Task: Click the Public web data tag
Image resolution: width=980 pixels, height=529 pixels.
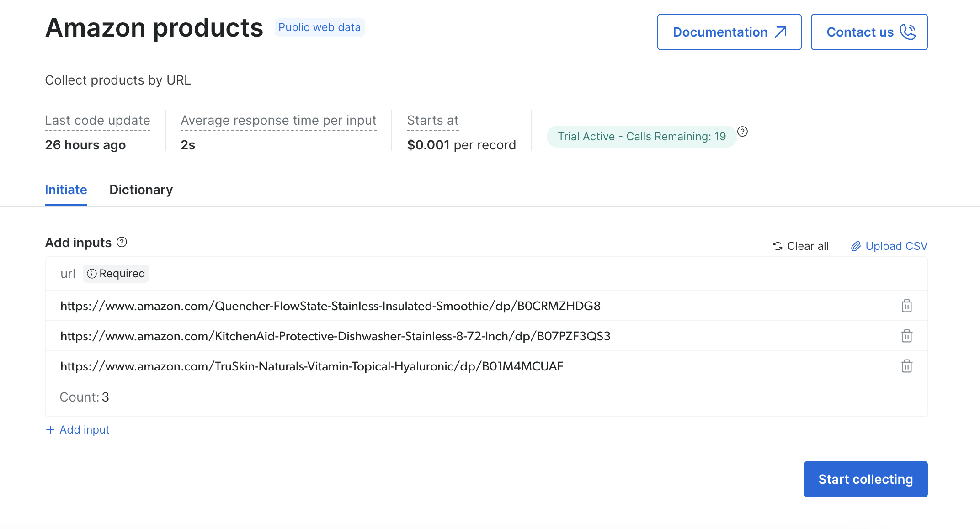Action: pyautogui.click(x=319, y=27)
